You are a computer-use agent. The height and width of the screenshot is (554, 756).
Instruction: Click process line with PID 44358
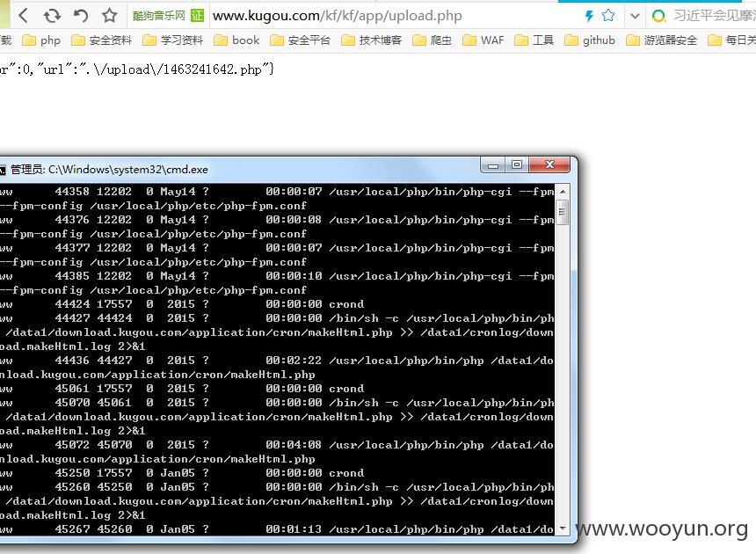[x=277, y=192]
